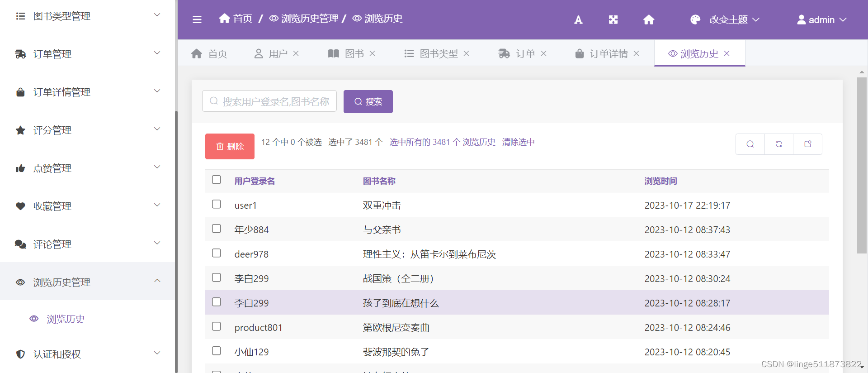This screenshot has width=868, height=373.
Task: Click the chat bubbles icon beside 评论管理
Action: [20, 244]
